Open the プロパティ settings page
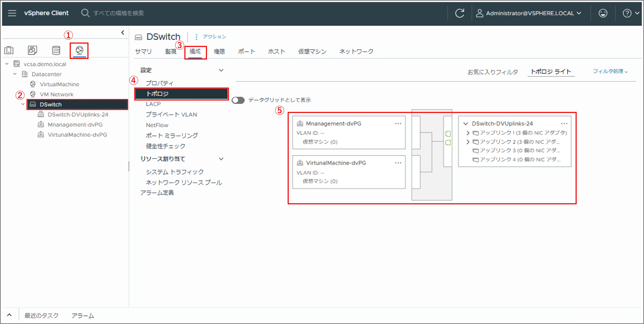The height and width of the screenshot is (324, 644). (159, 83)
